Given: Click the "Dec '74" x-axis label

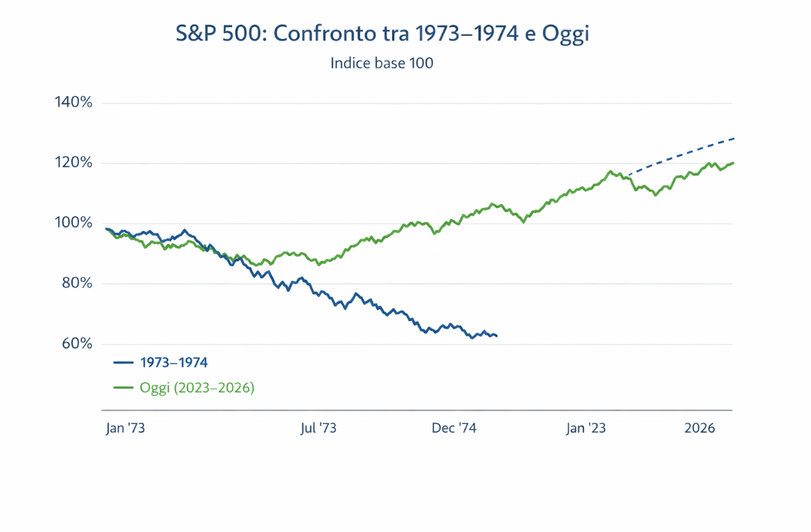Looking at the screenshot, I should pos(454,428).
